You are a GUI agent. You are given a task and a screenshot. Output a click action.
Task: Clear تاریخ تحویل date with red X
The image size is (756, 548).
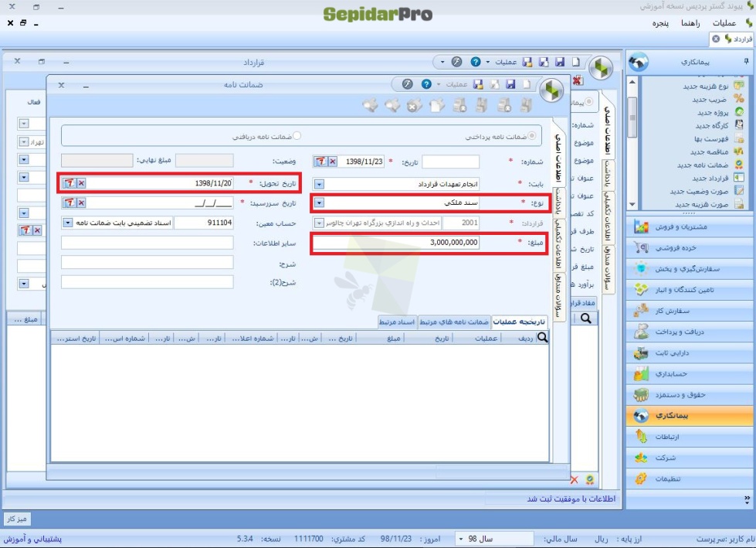(x=82, y=183)
